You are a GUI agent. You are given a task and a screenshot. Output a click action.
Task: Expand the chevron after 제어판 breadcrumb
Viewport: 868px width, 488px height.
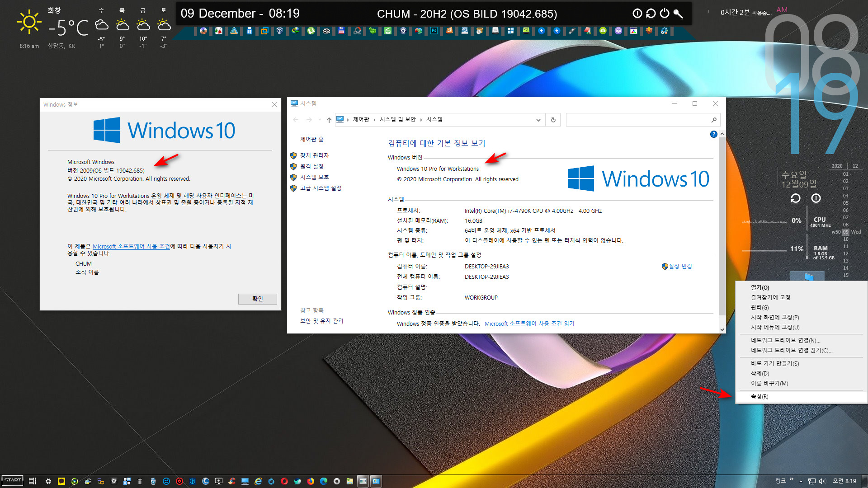[x=374, y=120]
